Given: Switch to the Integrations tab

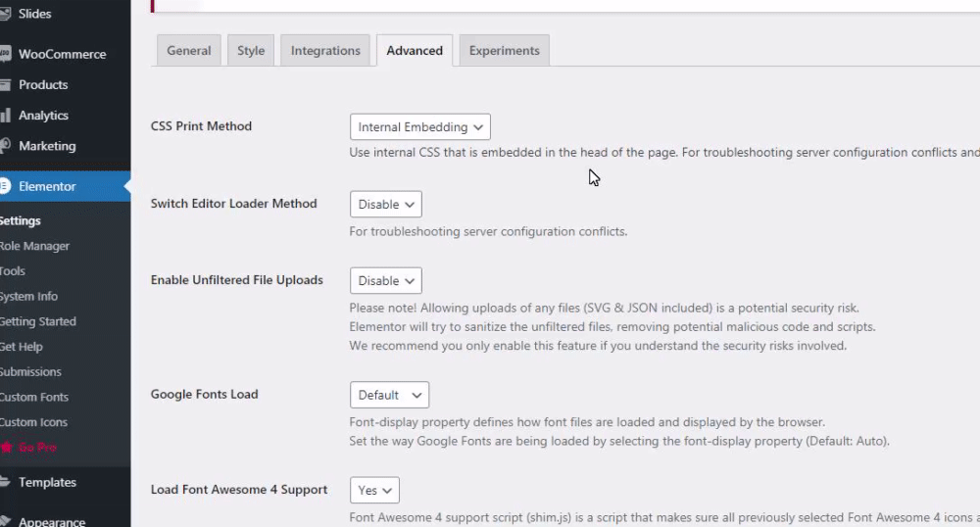Looking at the screenshot, I should click(x=325, y=51).
